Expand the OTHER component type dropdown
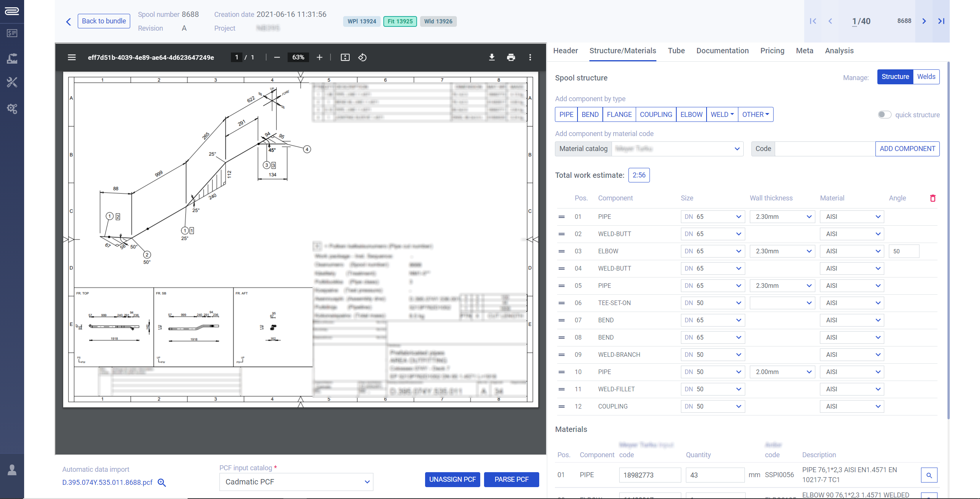Viewport: 980px width, 499px height. click(755, 115)
